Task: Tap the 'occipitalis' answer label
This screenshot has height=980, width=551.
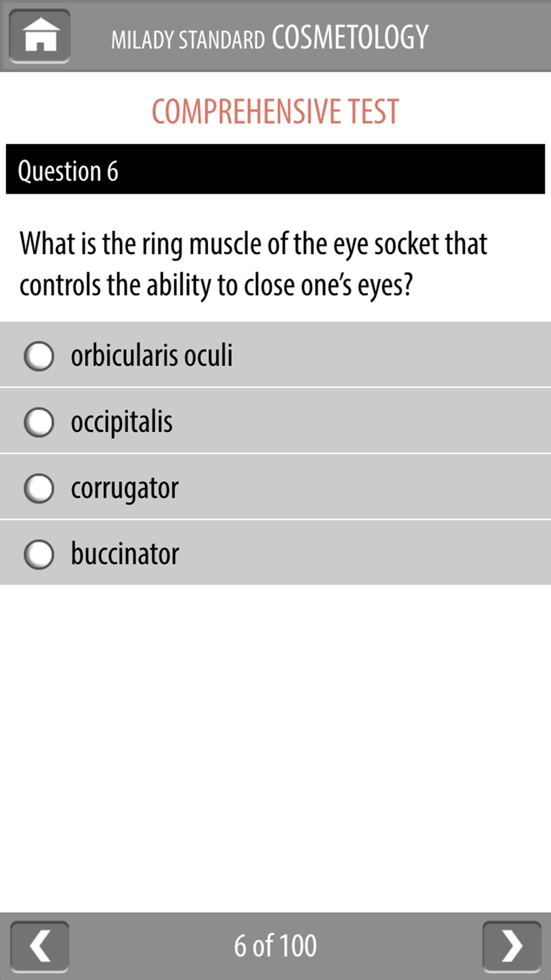Action: pos(122,422)
